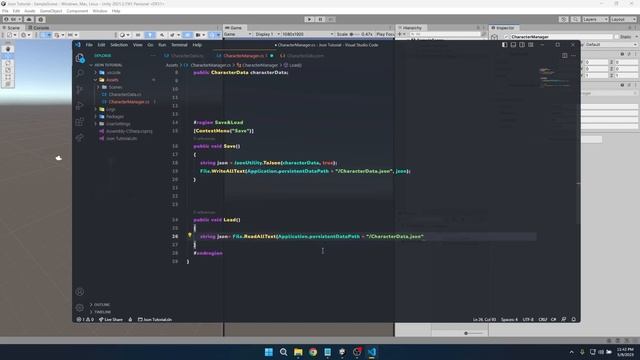640x360 pixels.
Task: Open the Extensions view in VS Code
Action: (80, 122)
